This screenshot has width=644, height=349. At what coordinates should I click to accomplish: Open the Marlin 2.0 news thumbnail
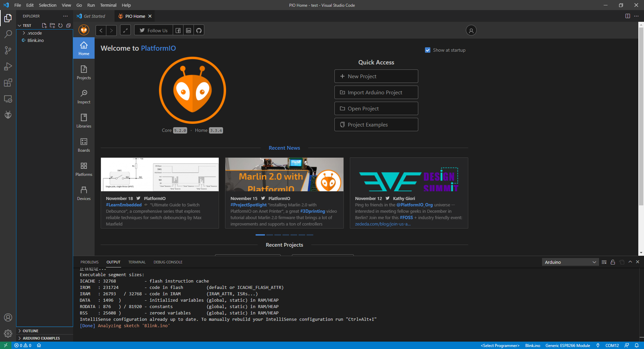(284, 174)
